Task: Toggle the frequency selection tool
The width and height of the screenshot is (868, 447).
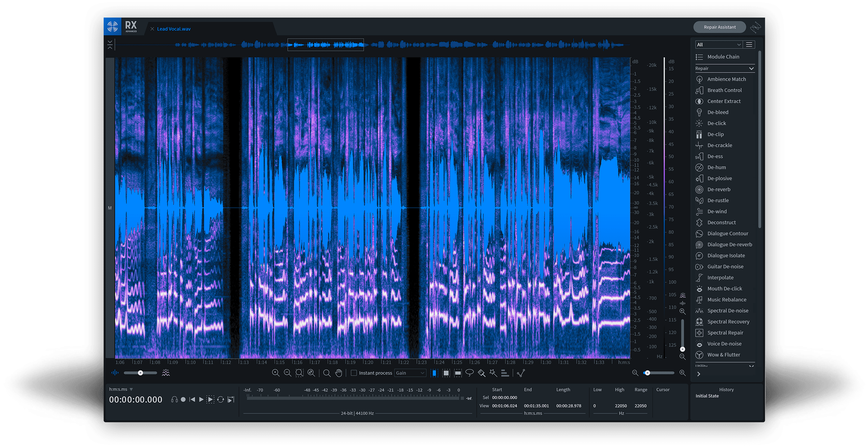Action: tap(458, 373)
